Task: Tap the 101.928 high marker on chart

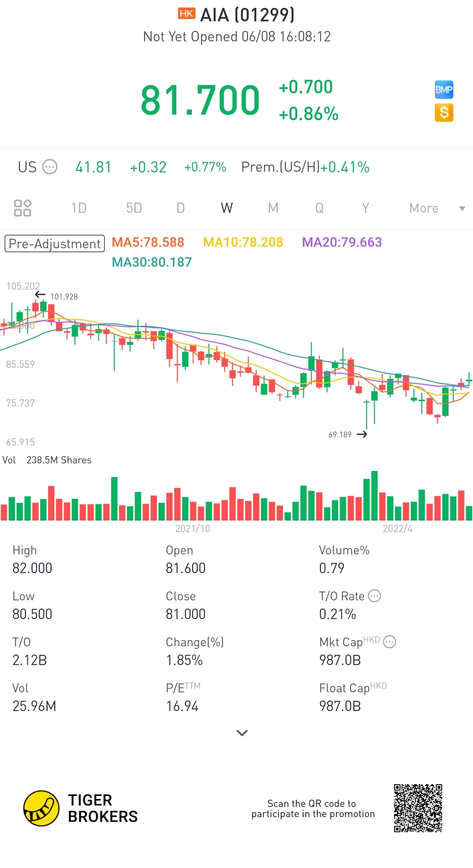Action: 64,297
